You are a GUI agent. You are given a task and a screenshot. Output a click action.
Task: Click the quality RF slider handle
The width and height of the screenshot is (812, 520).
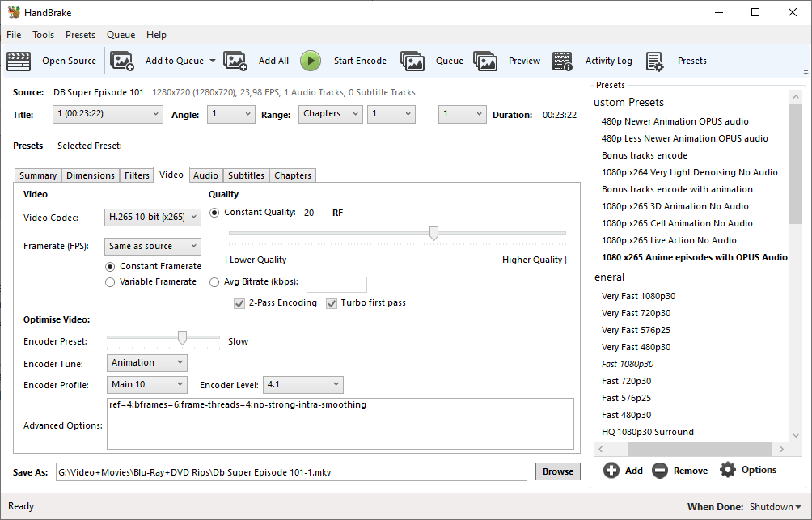pyautogui.click(x=434, y=234)
